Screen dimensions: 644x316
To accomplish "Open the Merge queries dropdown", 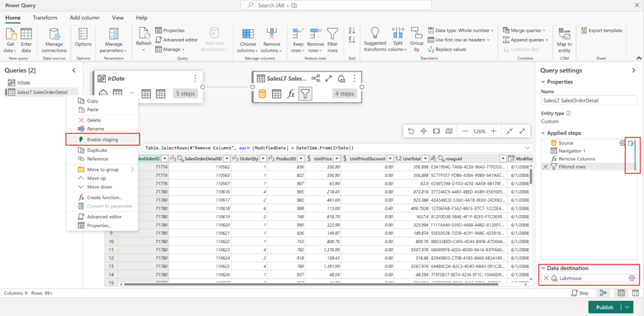I will [x=524, y=30].
